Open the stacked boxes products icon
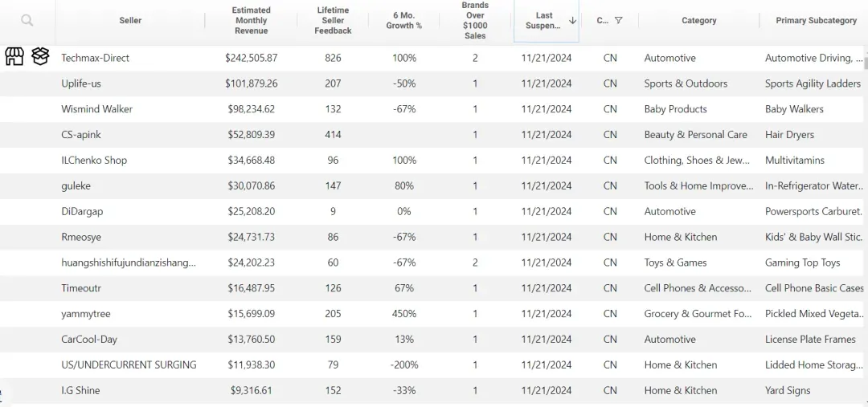Image resolution: width=868 pixels, height=407 pixels. pos(40,56)
